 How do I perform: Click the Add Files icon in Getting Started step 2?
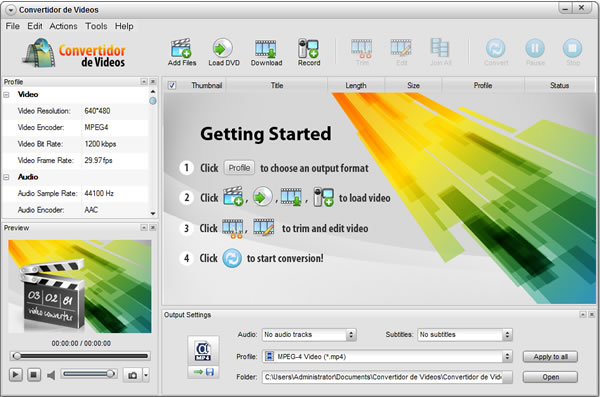pos(233,197)
